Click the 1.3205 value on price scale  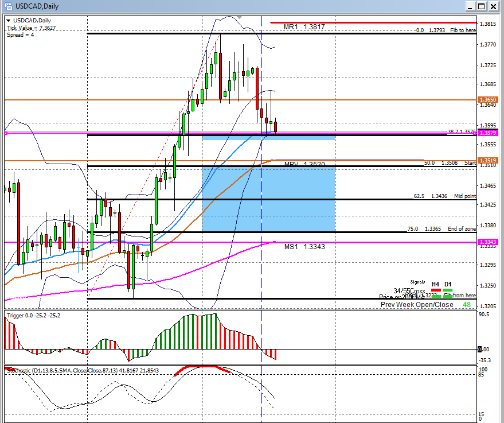tap(487, 306)
